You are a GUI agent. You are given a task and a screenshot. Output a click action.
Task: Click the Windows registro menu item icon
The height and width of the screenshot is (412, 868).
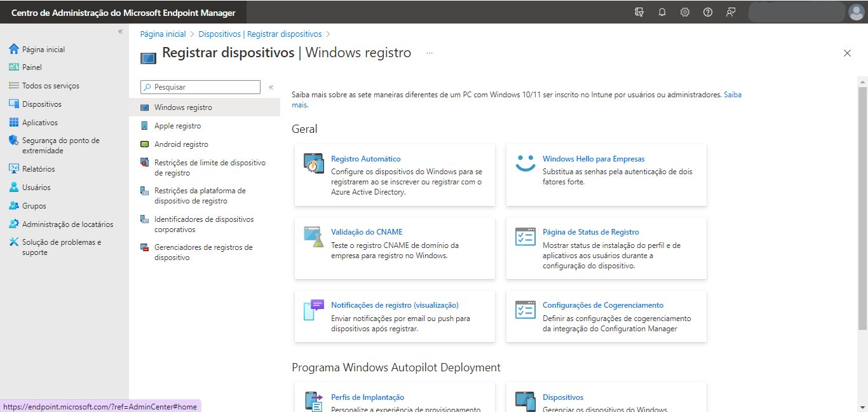click(144, 107)
